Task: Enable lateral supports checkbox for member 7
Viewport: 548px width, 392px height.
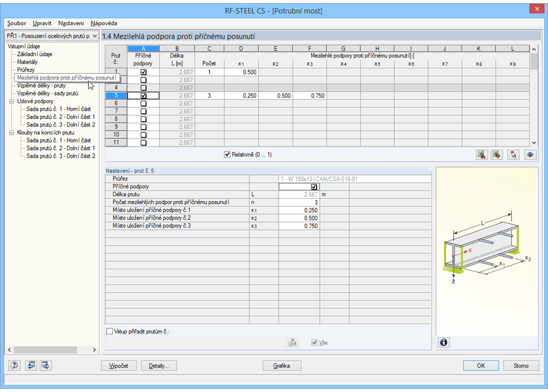Action: [143, 112]
